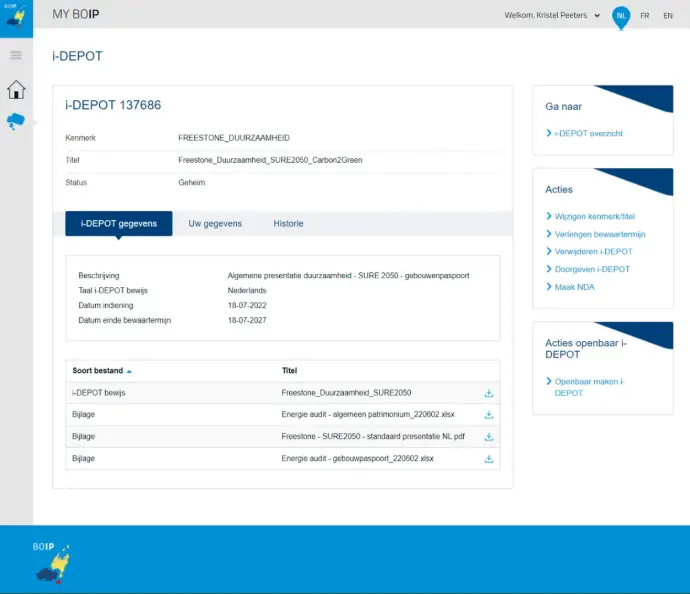Image resolution: width=690 pixels, height=594 pixels.
Task: Go to i-DEPOT overzicht link
Action: coord(589,133)
